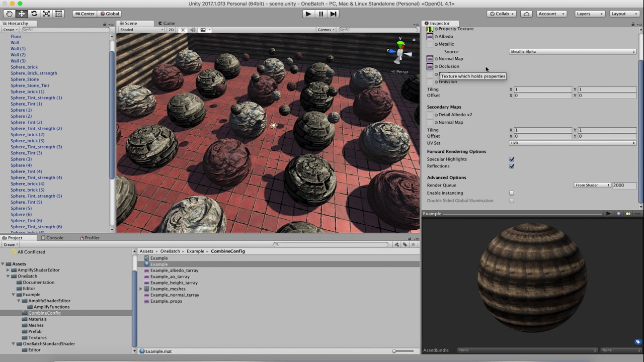Viewport: 644px width, 362px height.
Task: Select Example_normal_tarray asset
Action: pos(175,295)
